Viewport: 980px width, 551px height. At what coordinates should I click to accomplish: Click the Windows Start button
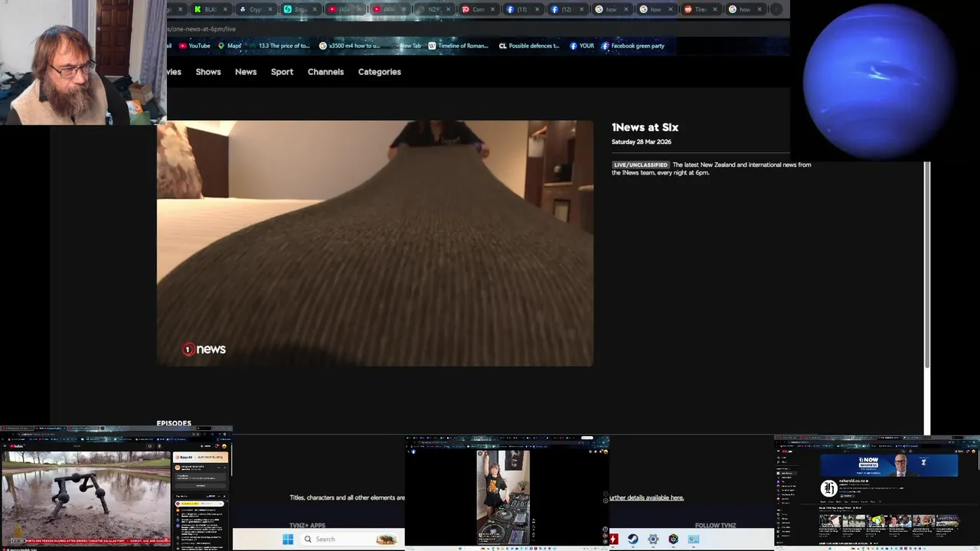pos(288,539)
